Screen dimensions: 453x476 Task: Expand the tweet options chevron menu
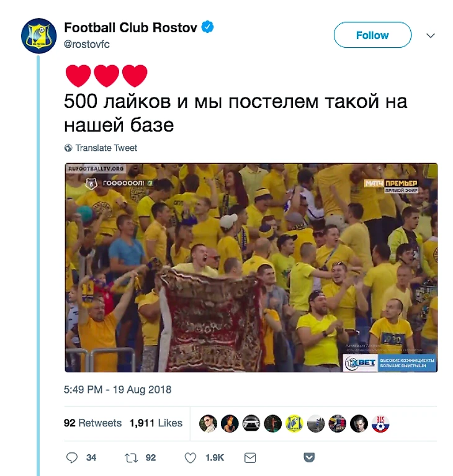tap(431, 35)
